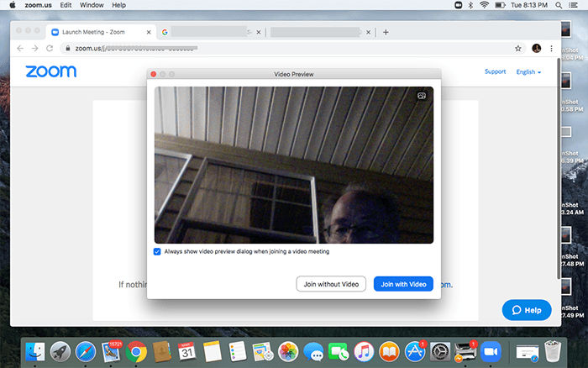Expand the English language dropdown

coord(528,72)
